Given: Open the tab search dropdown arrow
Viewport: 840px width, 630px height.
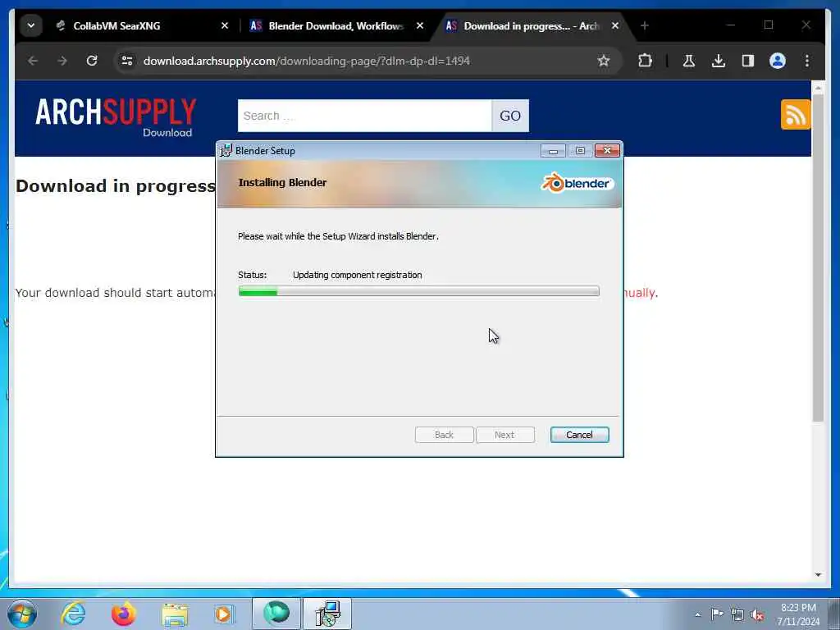Looking at the screenshot, I should (31, 25).
